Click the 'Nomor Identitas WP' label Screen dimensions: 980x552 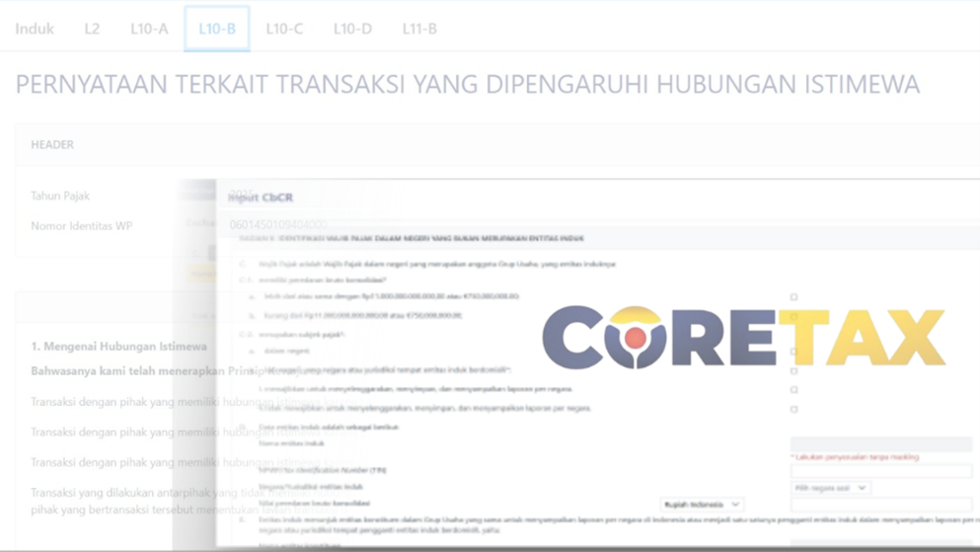tap(81, 226)
